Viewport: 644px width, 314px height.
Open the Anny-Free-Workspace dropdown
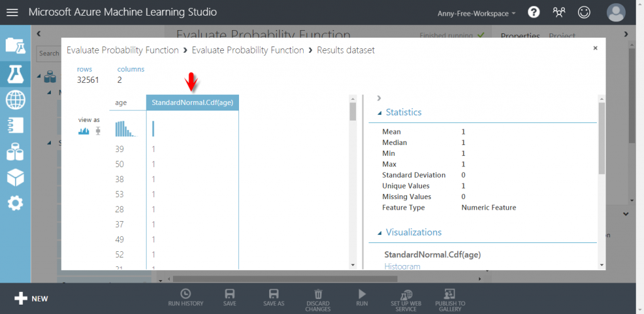coord(477,13)
